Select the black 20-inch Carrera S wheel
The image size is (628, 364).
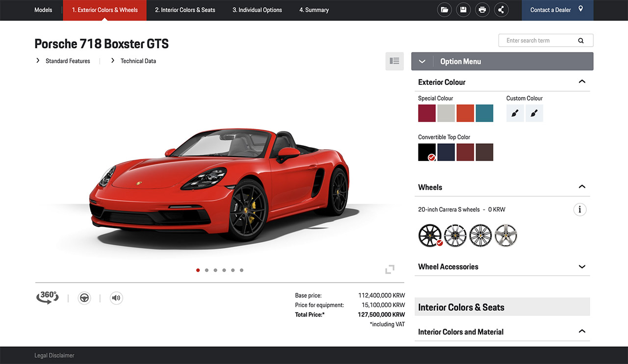430,235
